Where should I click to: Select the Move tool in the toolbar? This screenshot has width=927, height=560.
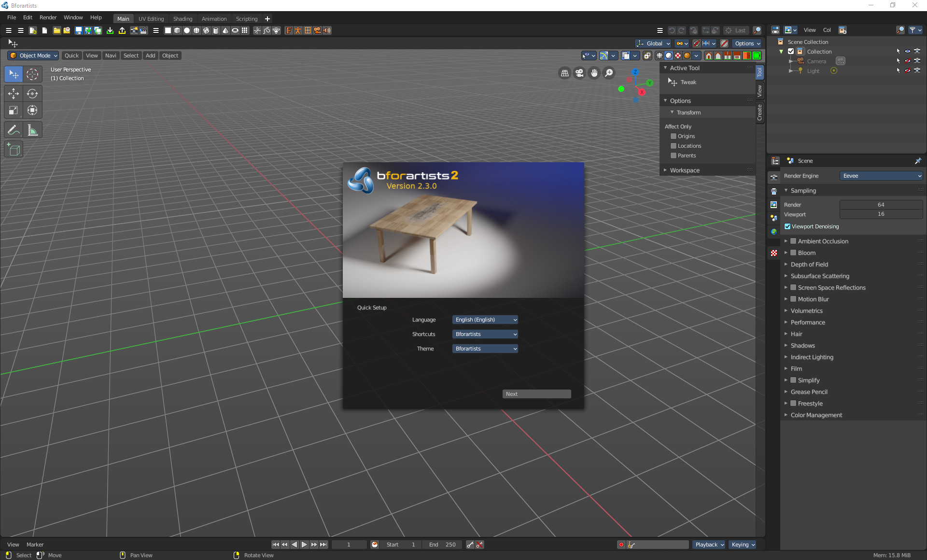pyautogui.click(x=14, y=94)
